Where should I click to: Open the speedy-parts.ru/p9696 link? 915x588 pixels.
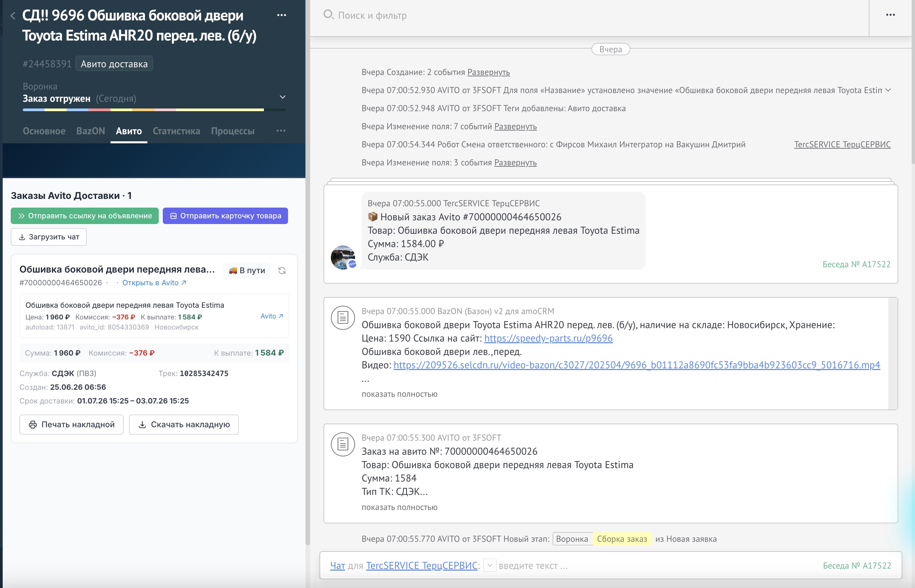(x=548, y=338)
